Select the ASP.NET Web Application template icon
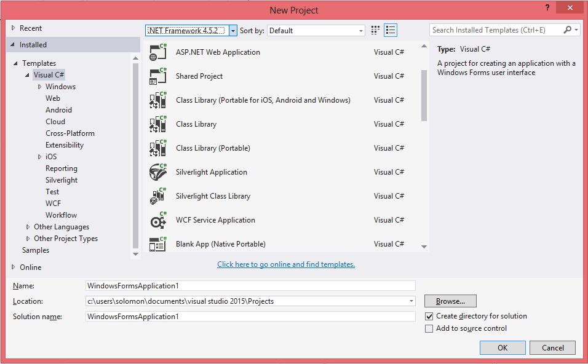 158,52
